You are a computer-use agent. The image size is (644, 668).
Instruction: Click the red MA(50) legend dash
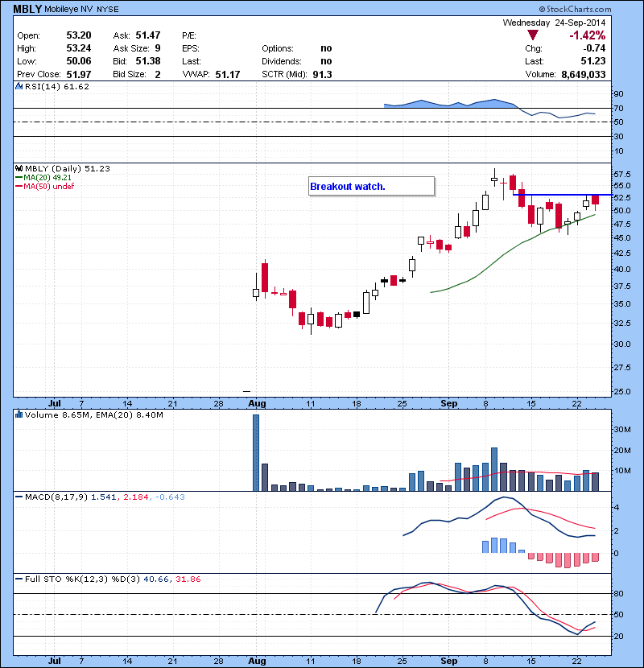pyautogui.click(x=19, y=187)
